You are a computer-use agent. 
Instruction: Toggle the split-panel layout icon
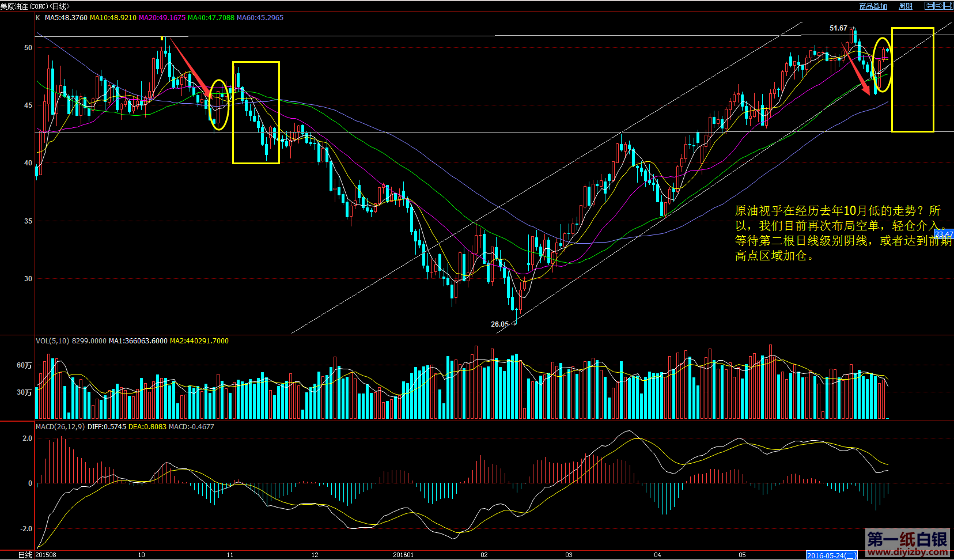point(948,6)
